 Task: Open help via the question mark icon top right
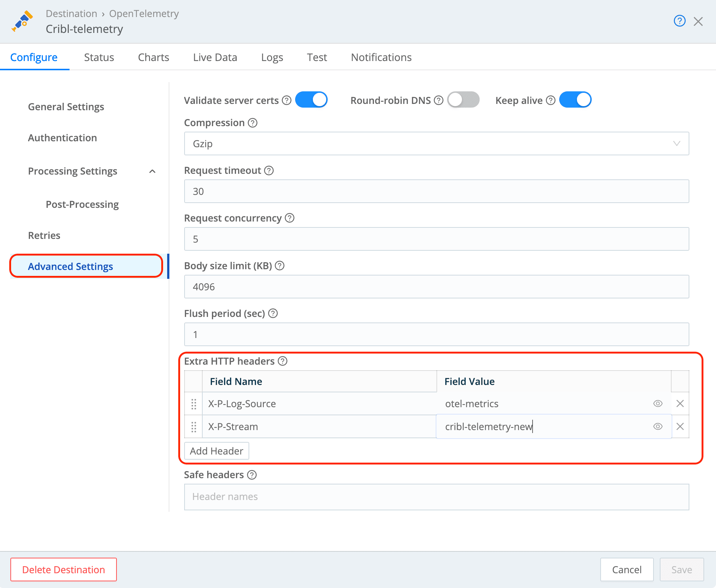point(679,21)
